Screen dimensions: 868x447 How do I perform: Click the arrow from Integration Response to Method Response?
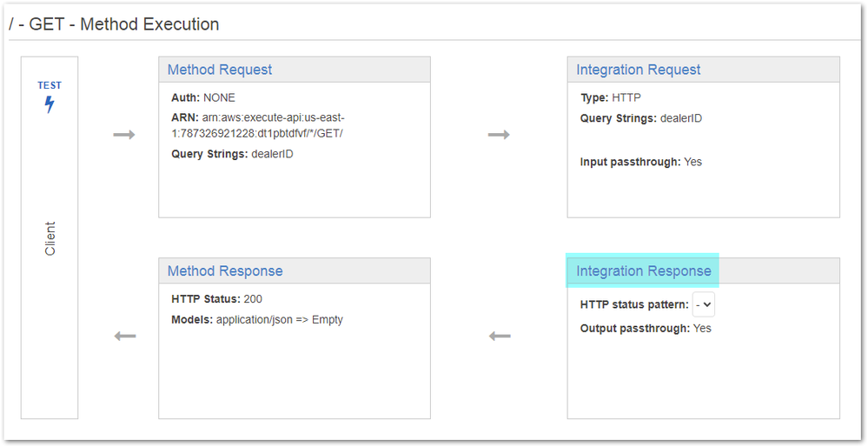pos(500,336)
